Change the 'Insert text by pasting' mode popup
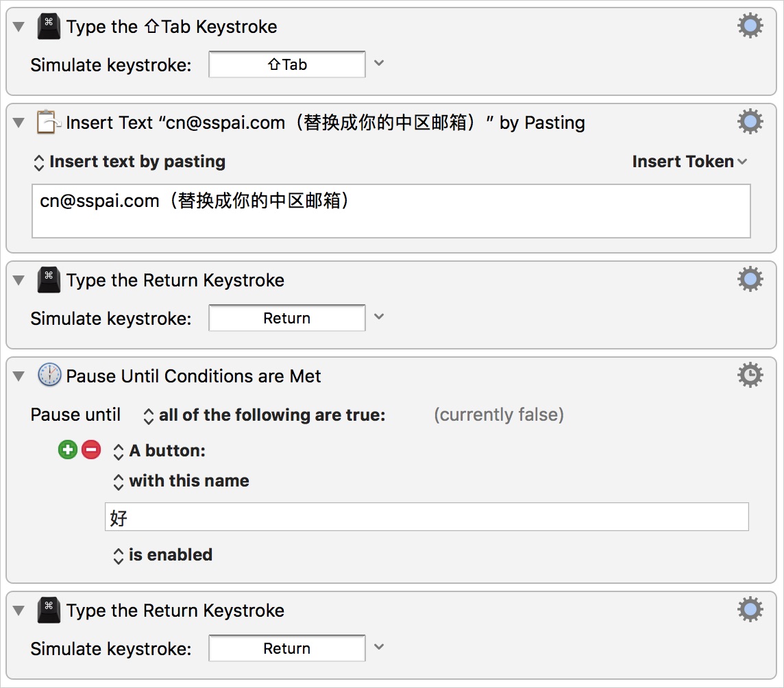This screenshot has height=688, width=784. (130, 162)
